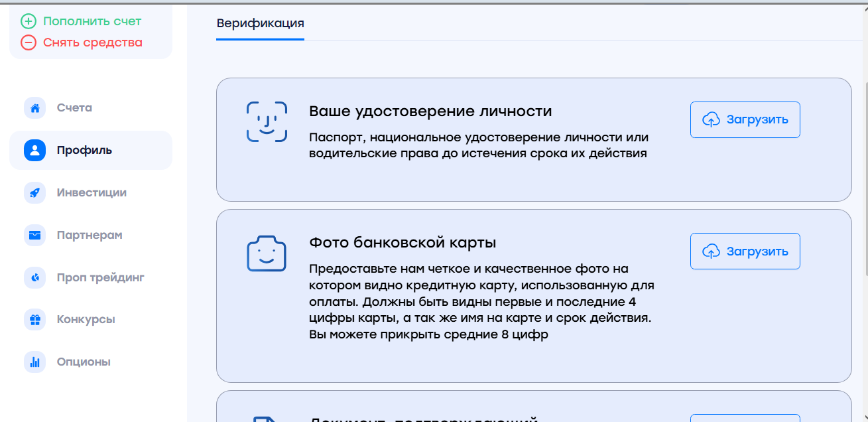Click the Пополнить счет link
Screen dimensions: 868x422
[92, 21]
